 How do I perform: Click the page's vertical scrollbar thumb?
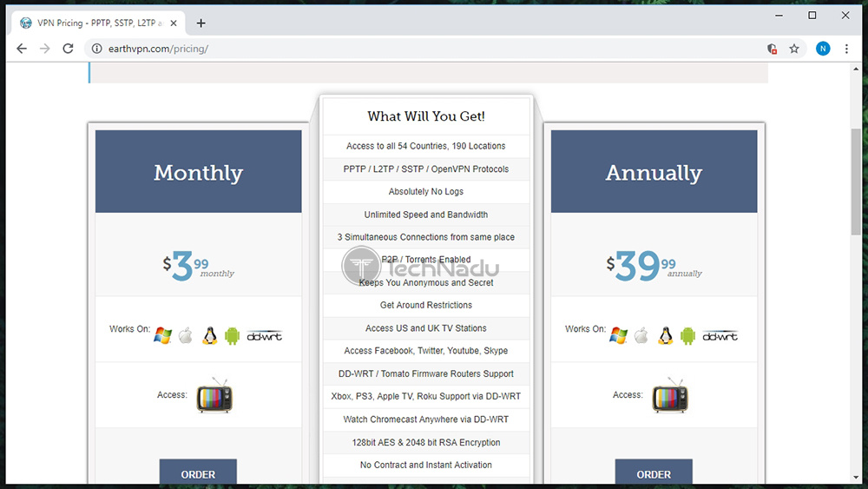click(x=857, y=182)
